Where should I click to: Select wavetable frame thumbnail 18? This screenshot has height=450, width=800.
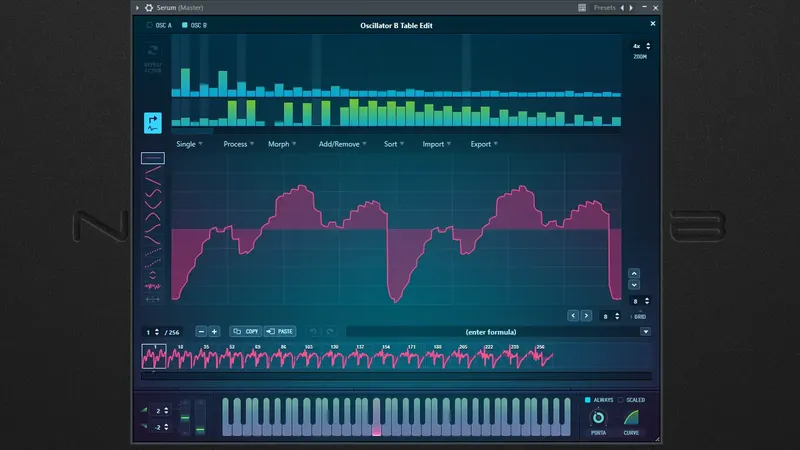click(180, 356)
